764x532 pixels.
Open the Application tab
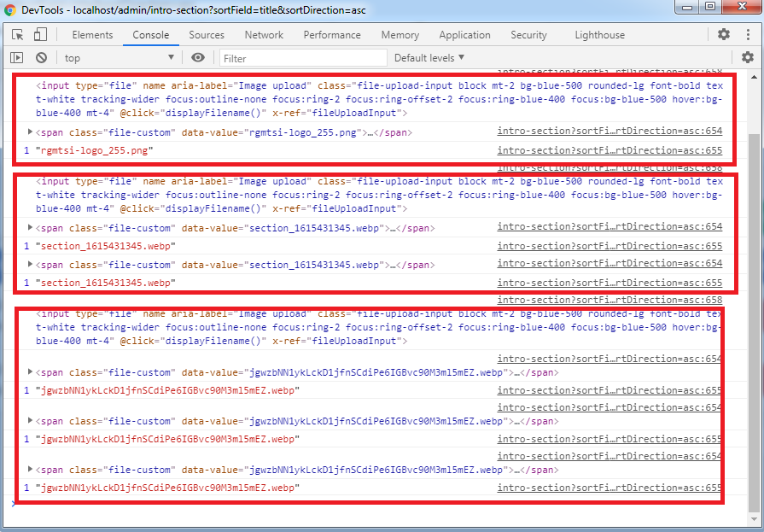tap(465, 35)
